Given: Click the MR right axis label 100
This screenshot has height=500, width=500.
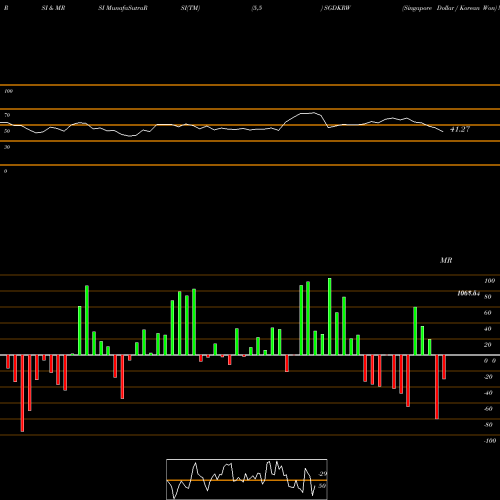Looking at the screenshot, I should pyautogui.click(x=489, y=281).
